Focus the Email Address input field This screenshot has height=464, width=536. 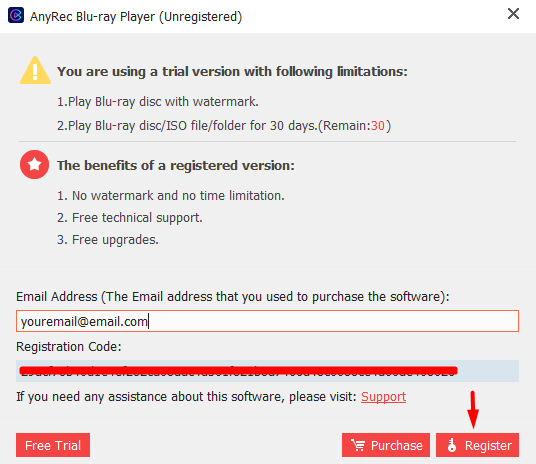pyautogui.click(x=267, y=321)
